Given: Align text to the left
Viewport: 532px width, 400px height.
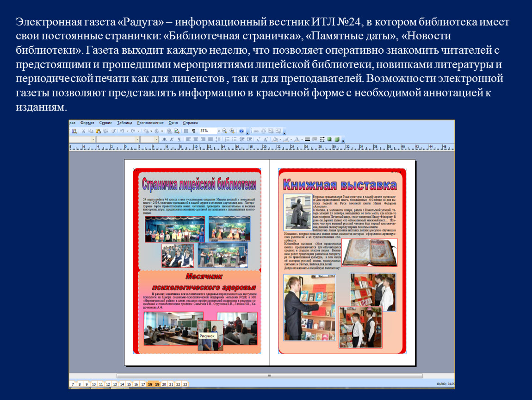Looking at the screenshot, I should (x=188, y=139).
